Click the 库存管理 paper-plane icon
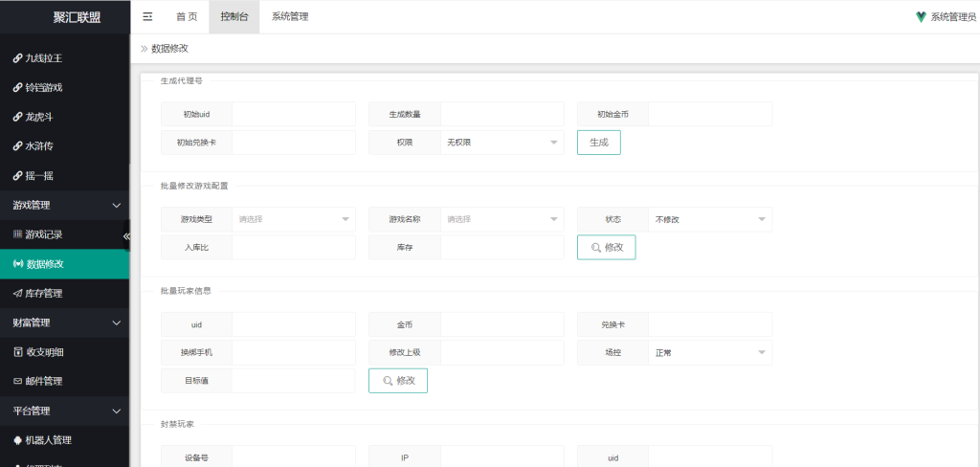 [x=17, y=293]
